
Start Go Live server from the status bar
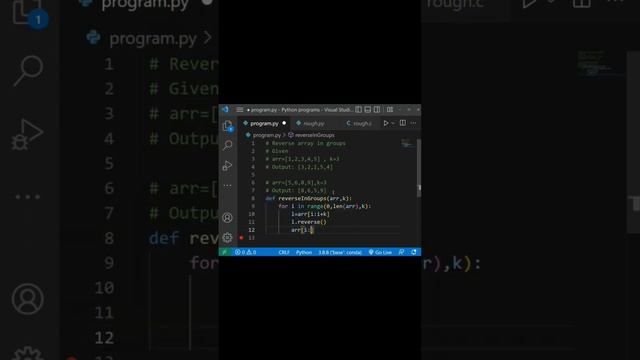pyautogui.click(x=380, y=252)
